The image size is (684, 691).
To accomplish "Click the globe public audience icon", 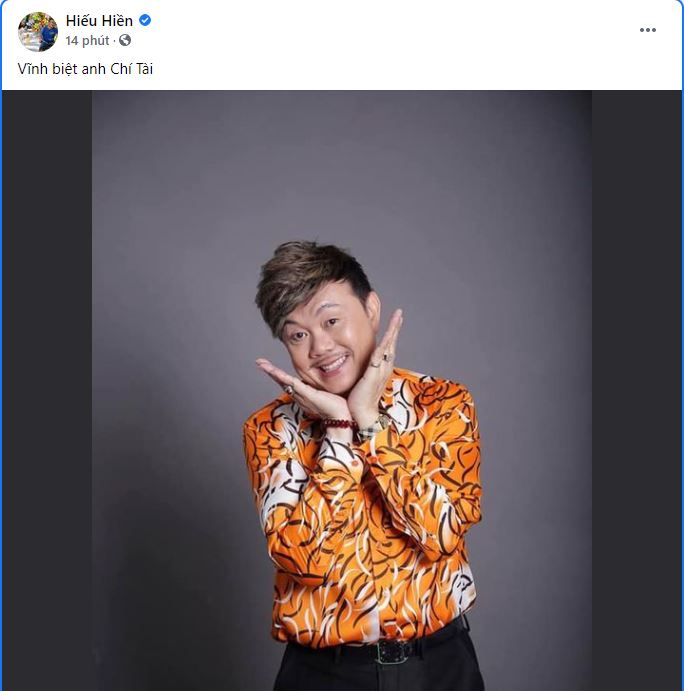I will pos(125,41).
